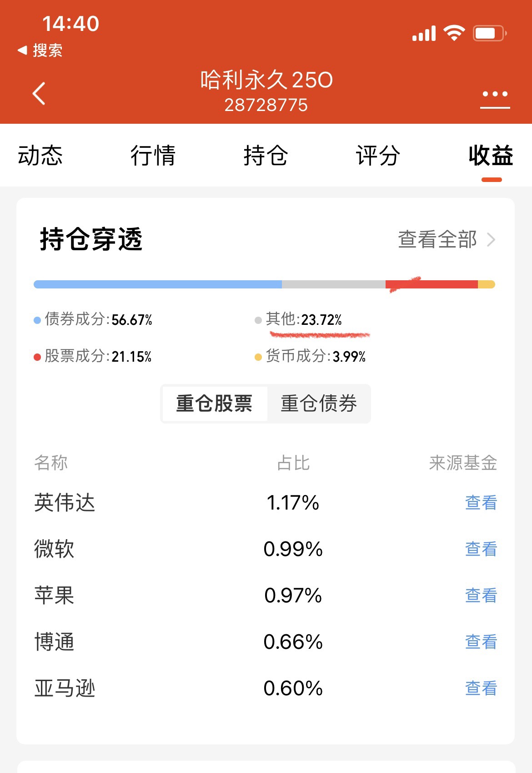
Task: View source funds for 亚马逊
Action: [481, 688]
